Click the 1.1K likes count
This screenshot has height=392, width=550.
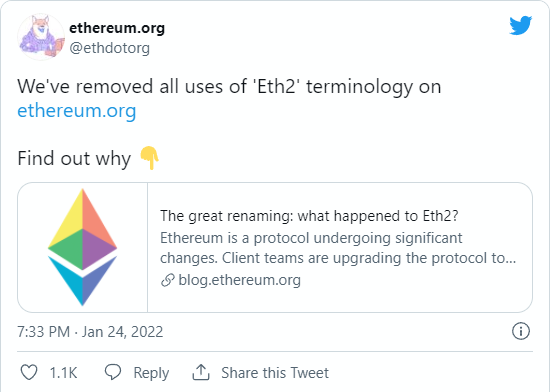63,373
